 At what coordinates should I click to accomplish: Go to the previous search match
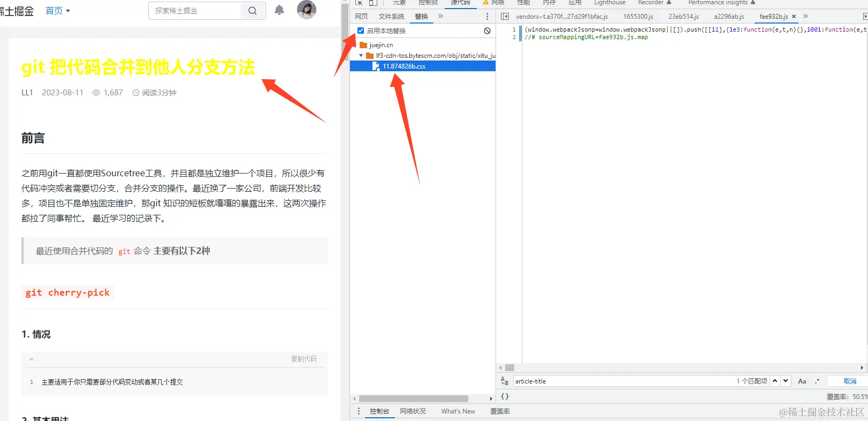coord(775,381)
